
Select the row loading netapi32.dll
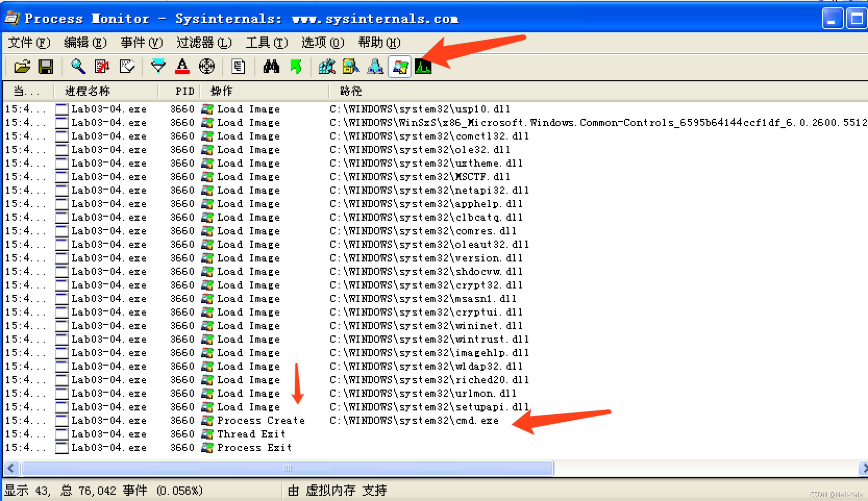(435, 190)
